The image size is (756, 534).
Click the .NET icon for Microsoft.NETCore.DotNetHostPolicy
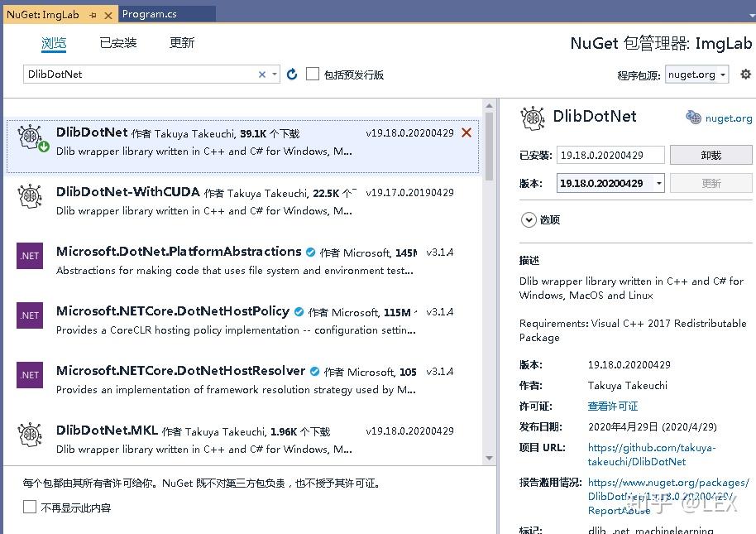29,315
